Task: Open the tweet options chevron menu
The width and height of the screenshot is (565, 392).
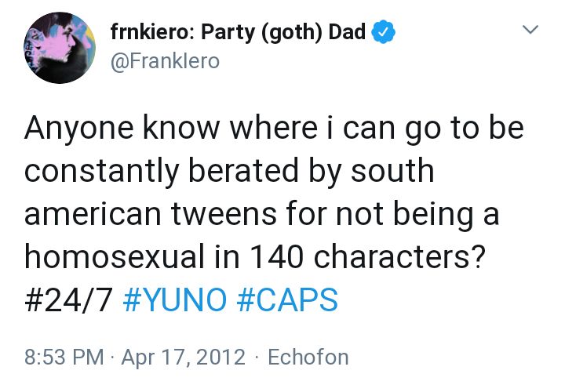Action: [530, 30]
